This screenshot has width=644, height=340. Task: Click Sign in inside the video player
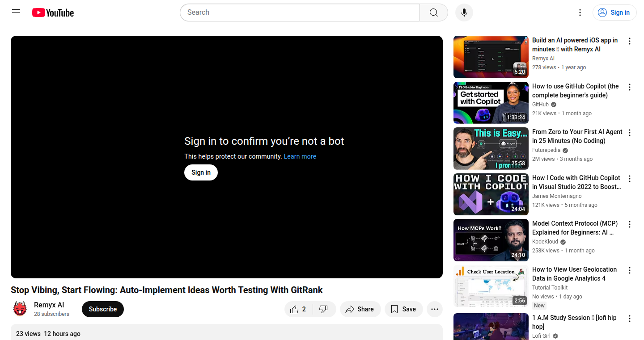point(201,172)
